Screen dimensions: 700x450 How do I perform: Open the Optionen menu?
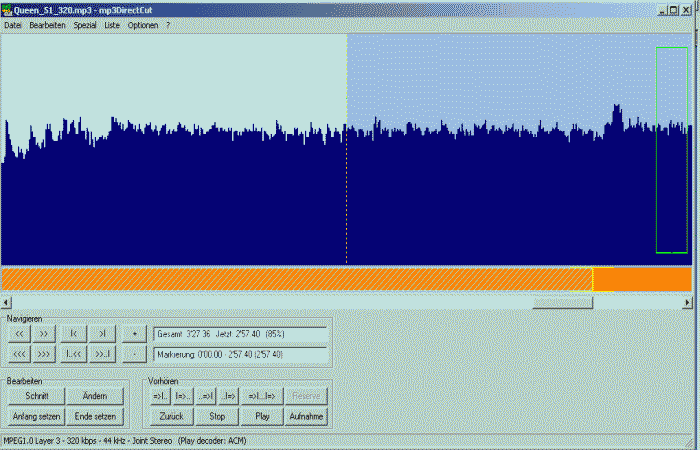pyautogui.click(x=142, y=24)
